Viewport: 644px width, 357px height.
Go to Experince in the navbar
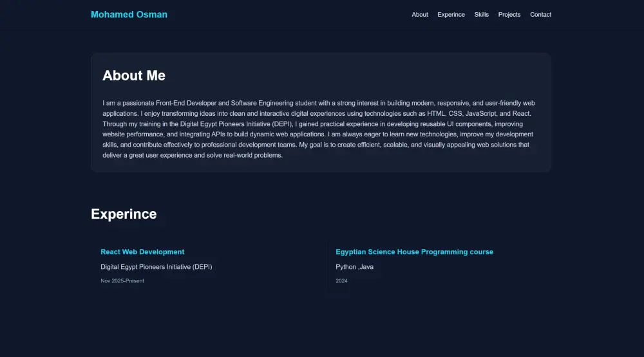tap(451, 15)
